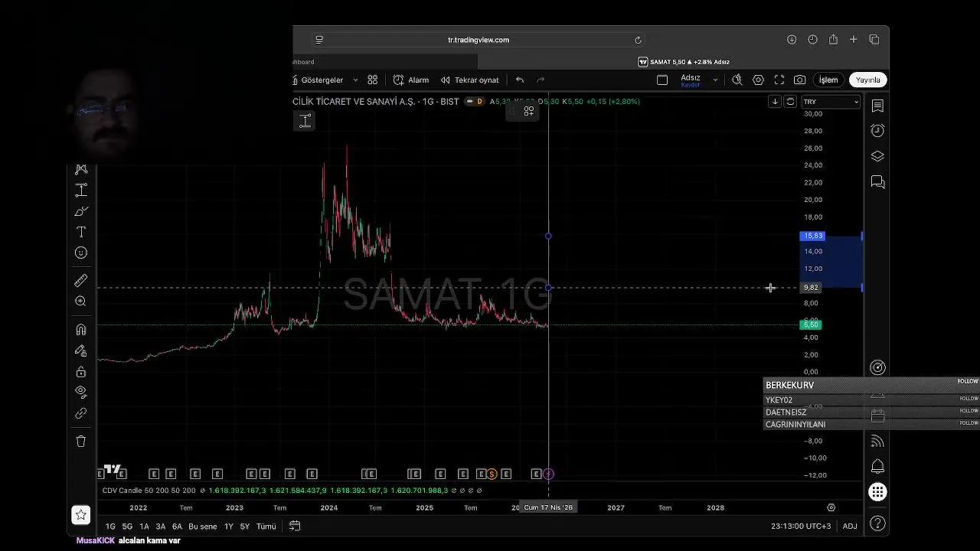The width and height of the screenshot is (980, 551).
Task: Create an Alarm alert
Action: (411, 80)
